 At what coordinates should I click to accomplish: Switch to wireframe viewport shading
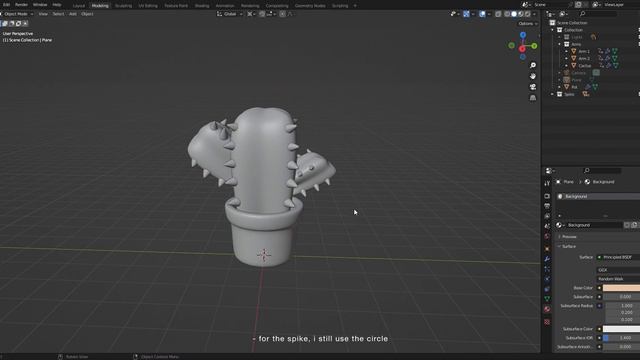[x=507, y=14]
